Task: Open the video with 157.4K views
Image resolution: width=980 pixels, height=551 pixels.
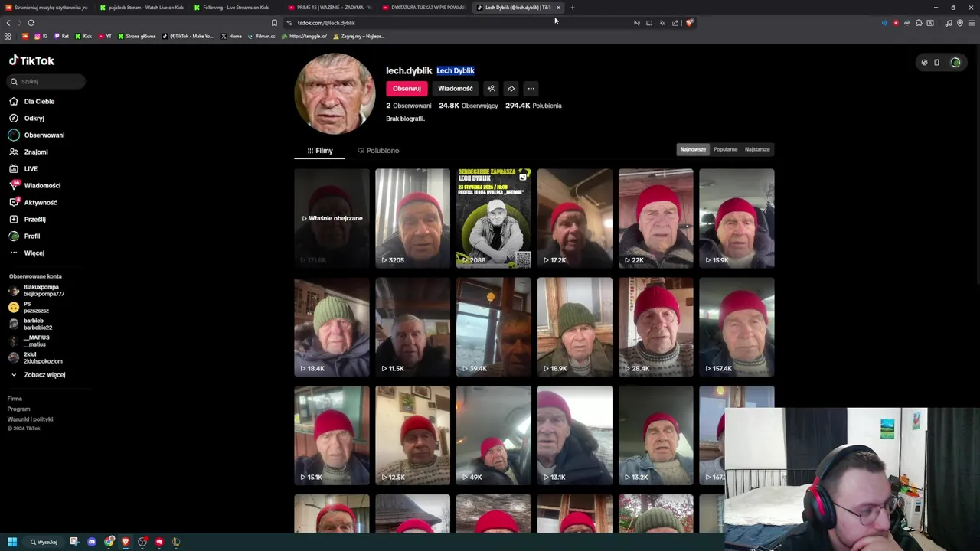Action: coord(737,327)
